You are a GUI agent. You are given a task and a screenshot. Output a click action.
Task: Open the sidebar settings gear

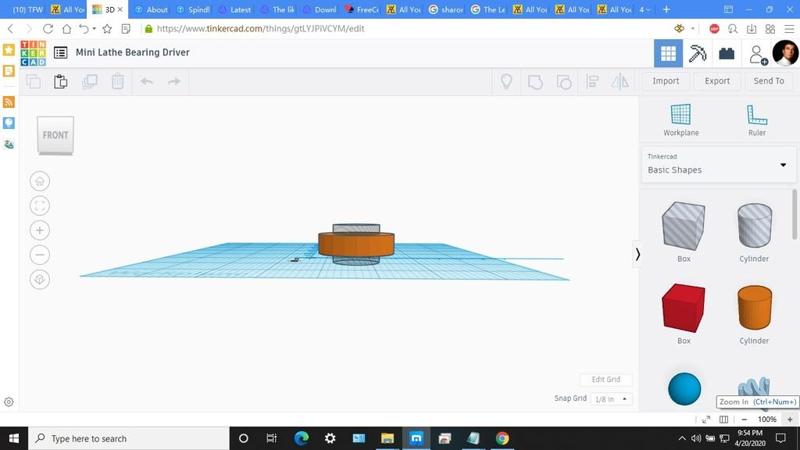9,402
